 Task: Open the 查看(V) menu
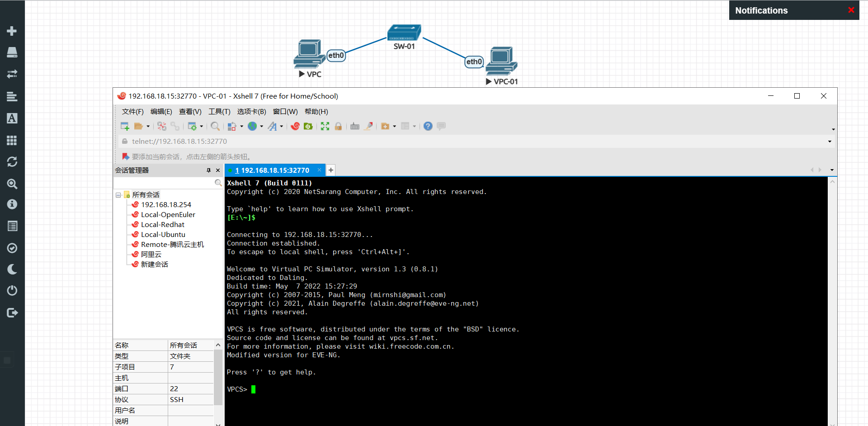pos(190,112)
